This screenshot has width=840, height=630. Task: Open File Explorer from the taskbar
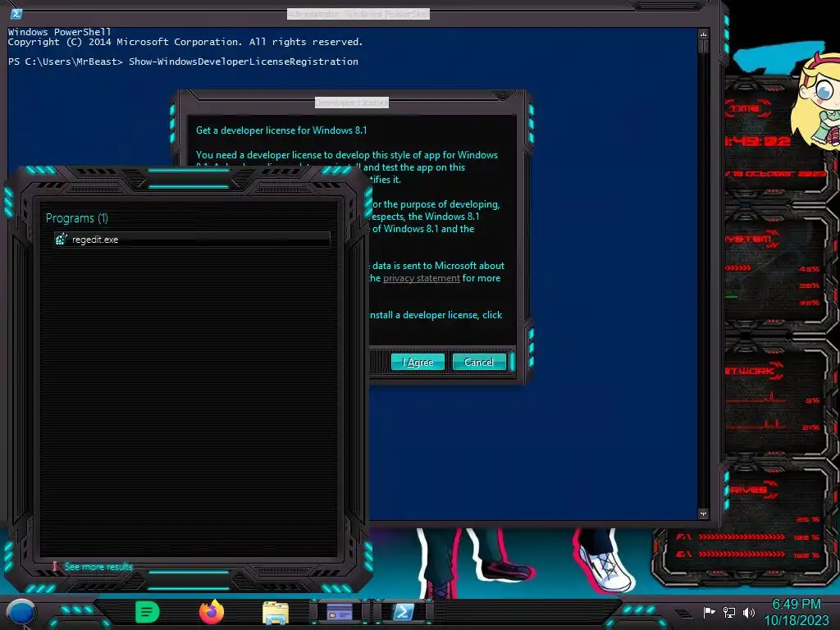click(x=276, y=613)
